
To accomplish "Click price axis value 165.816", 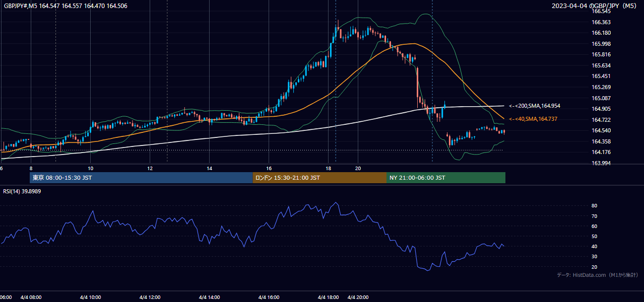I will click(601, 54).
